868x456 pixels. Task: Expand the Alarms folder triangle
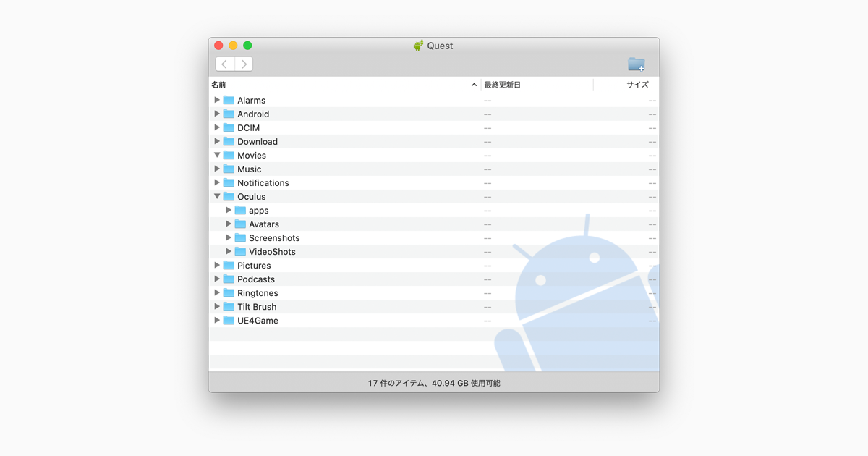(217, 100)
